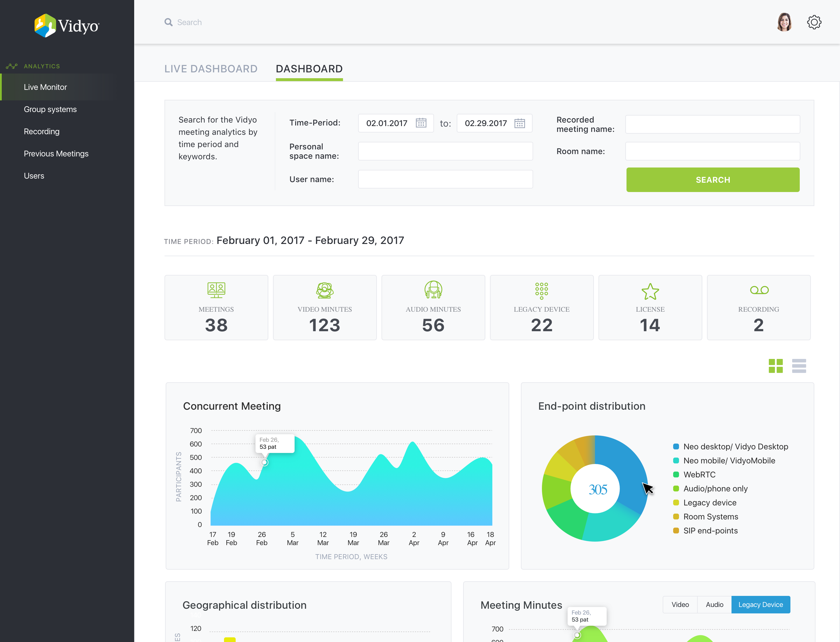Image resolution: width=840 pixels, height=642 pixels.
Task: Focus the Personal space name field
Action: coord(445,151)
